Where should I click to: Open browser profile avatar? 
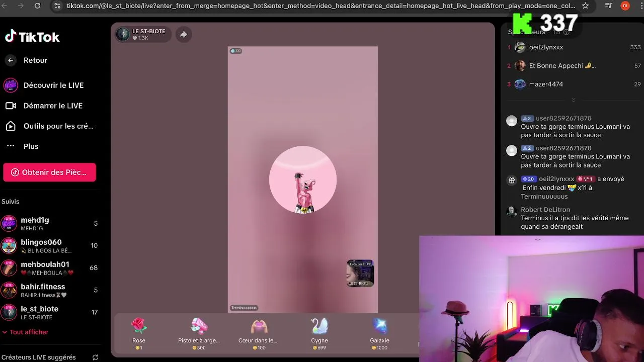[x=625, y=6]
